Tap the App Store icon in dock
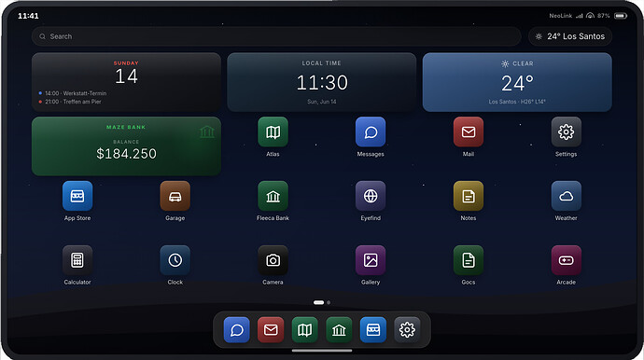The height and width of the screenshot is (360, 644). tap(373, 329)
